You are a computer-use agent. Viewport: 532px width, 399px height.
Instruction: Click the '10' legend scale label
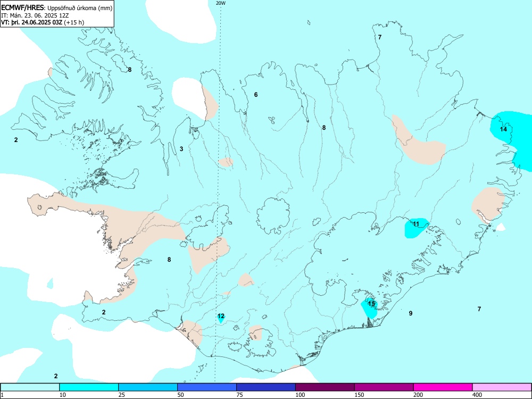coord(62,395)
